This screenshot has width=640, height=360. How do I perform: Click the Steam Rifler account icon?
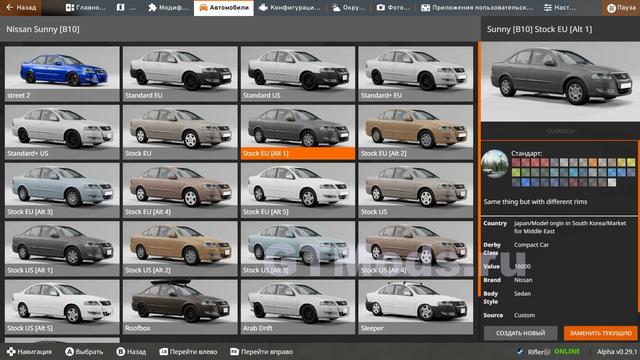pyautogui.click(x=520, y=351)
